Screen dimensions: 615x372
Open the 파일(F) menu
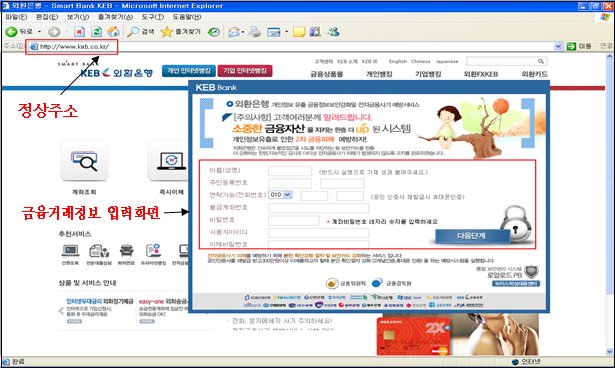pos(16,17)
